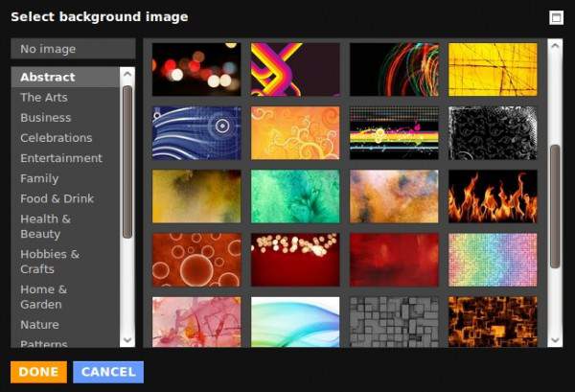Choose the yellow watercolor thumbnail
The image size is (575, 392).
point(196,196)
